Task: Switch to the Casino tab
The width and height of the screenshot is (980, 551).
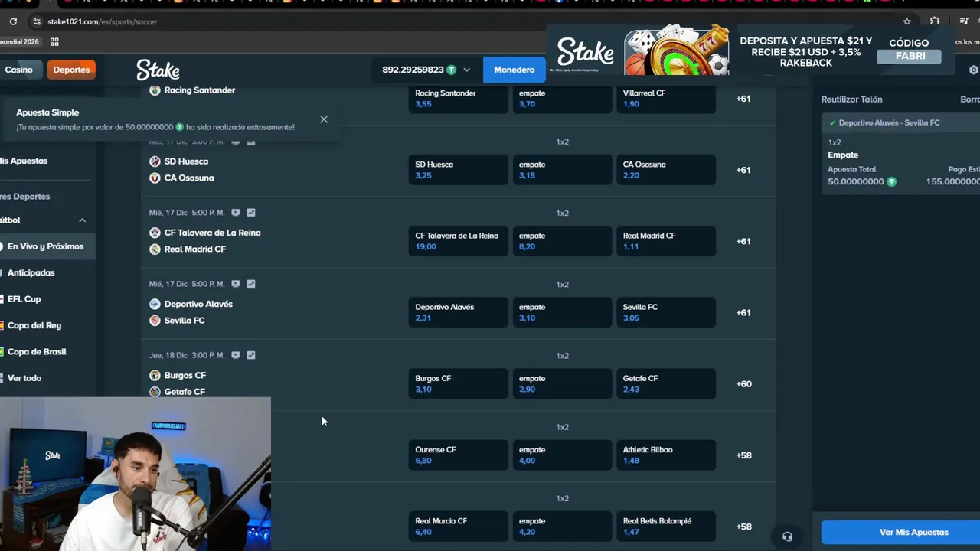Action: [x=19, y=70]
